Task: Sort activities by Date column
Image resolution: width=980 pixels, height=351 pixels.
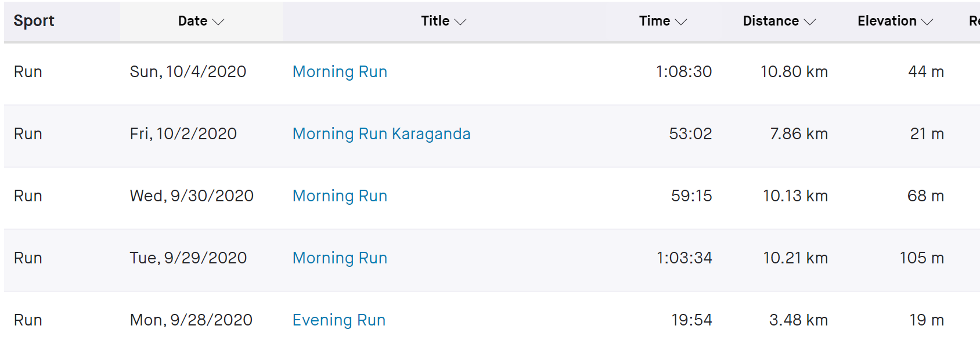Action: point(193,21)
